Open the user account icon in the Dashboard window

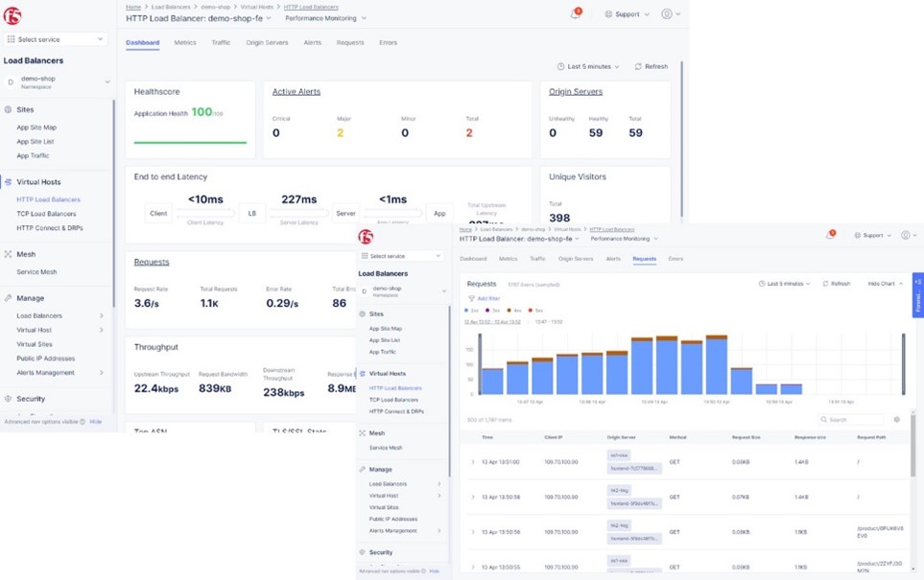667,14
